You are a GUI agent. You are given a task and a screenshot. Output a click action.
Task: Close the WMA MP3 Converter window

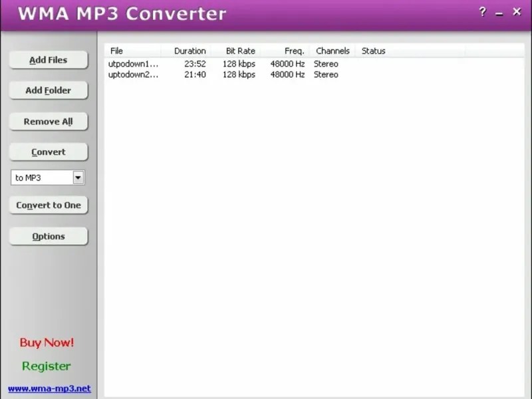pyautogui.click(x=517, y=12)
